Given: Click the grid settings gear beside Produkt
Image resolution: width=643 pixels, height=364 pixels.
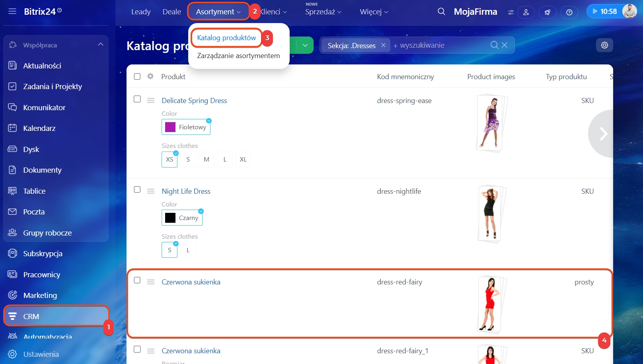Looking at the screenshot, I should click(150, 76).
